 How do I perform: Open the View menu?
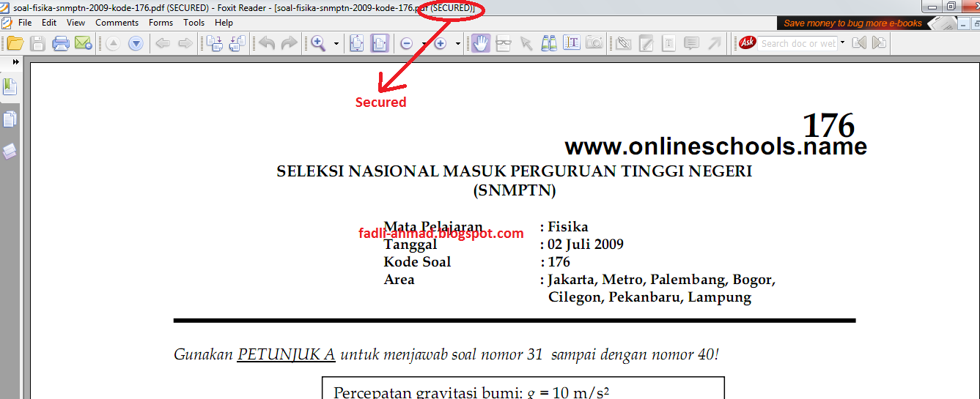[76, 23]
